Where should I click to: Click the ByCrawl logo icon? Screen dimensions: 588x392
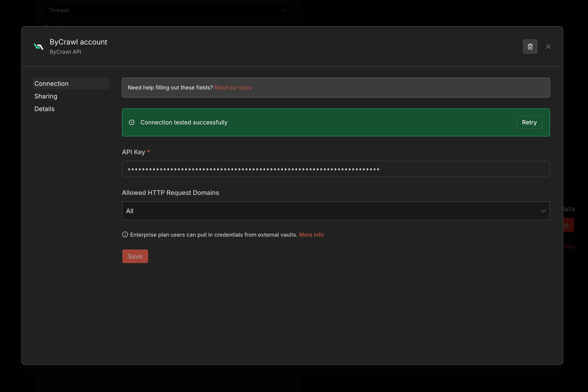click(38, 47)
